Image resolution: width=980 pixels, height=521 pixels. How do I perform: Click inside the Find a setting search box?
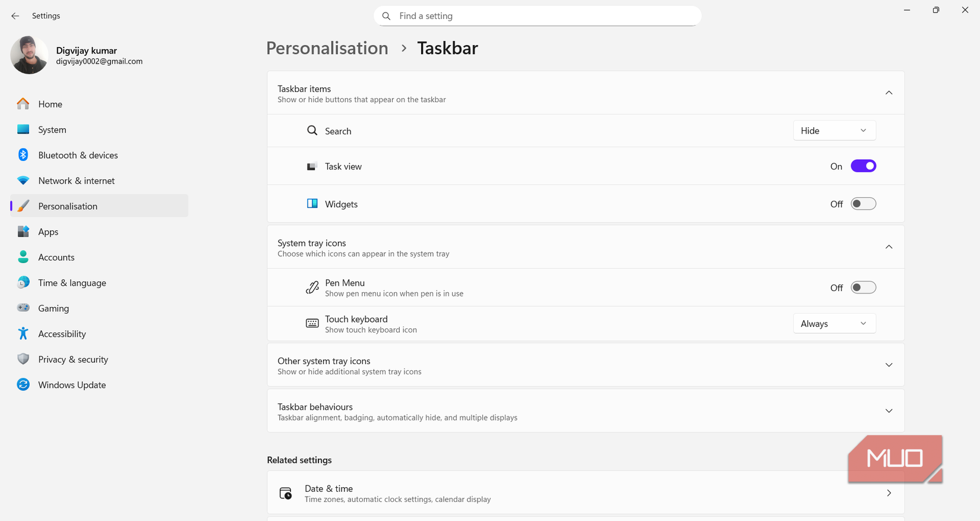(536, 15)
